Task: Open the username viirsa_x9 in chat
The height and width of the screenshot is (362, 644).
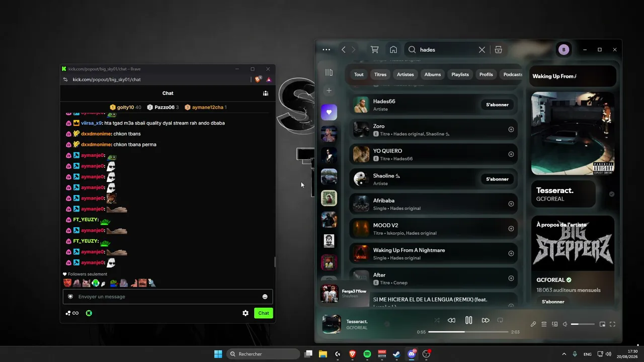Action: click(x=92, y=123)
